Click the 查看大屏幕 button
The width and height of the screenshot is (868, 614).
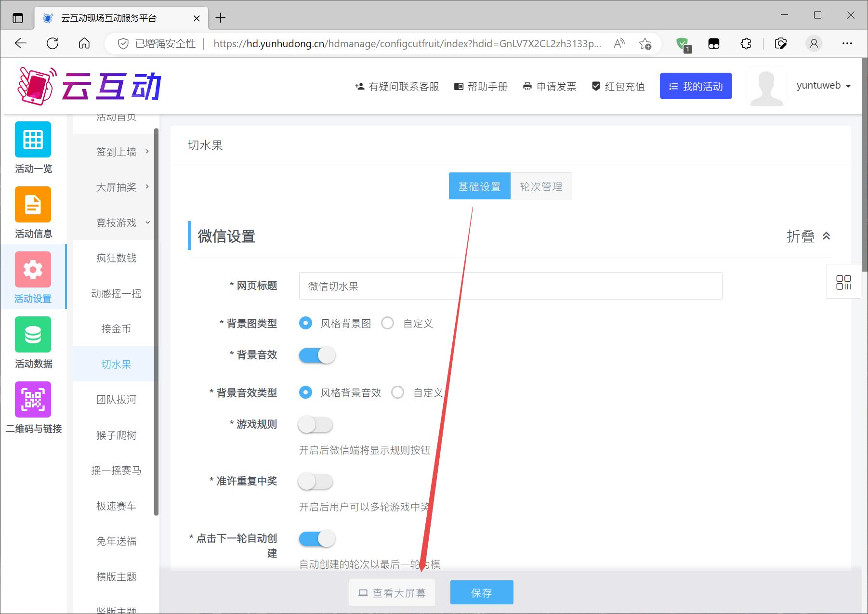[392, 592]
